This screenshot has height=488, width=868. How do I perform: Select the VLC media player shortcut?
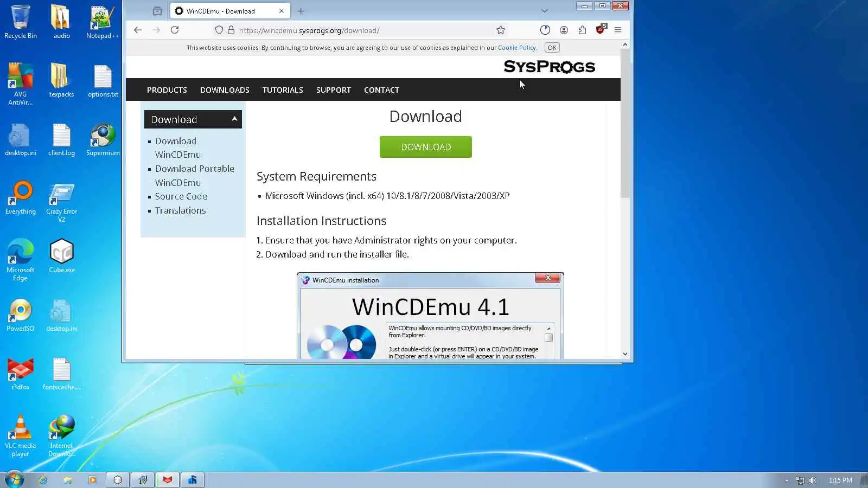pyautogui.click(x=21, y=436)
